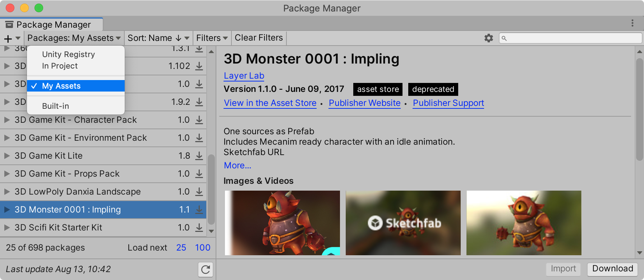Choose Unity Registry from the packages menu
The width and height of the screenshot is (644, 280).
coord(68,54)
